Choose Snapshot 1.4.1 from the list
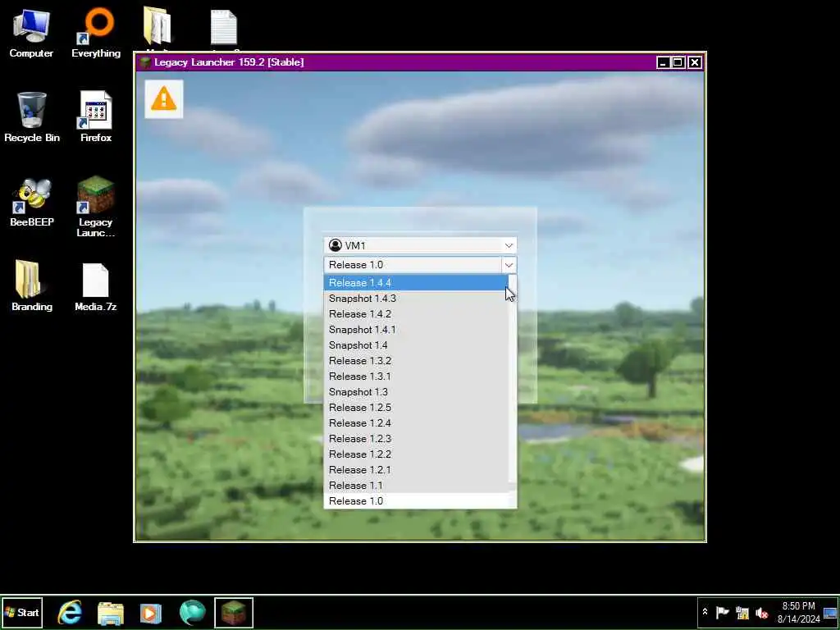Image resolution: width=840 pixels, height=630 pixels. (416, 330)
